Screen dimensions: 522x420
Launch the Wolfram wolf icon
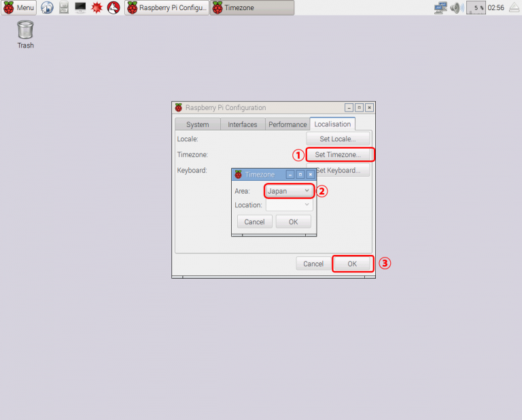tap(114, 8)
